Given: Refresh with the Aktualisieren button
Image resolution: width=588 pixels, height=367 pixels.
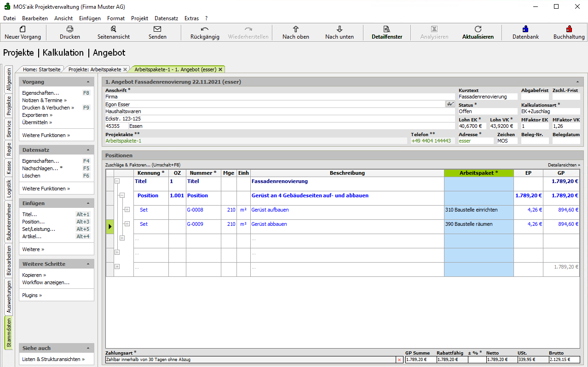Looking at the screenshot, I should click(478, 33).
